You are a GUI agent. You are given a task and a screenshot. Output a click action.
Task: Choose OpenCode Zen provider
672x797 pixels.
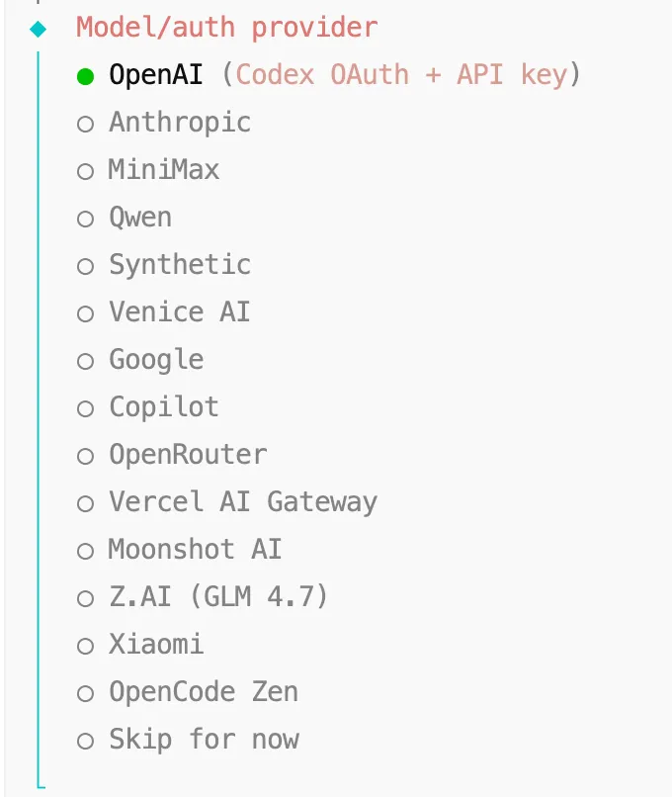[x=86, y=693]
